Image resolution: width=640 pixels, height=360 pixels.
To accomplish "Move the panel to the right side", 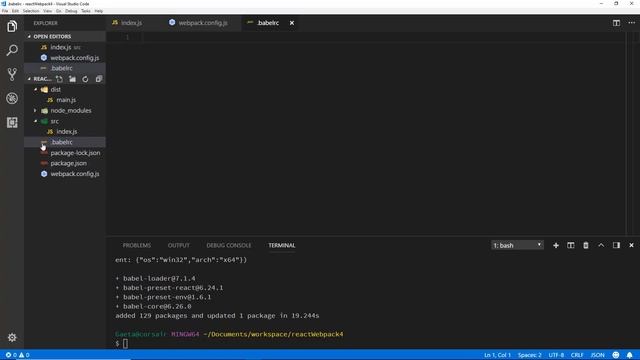I will [616, 245].
